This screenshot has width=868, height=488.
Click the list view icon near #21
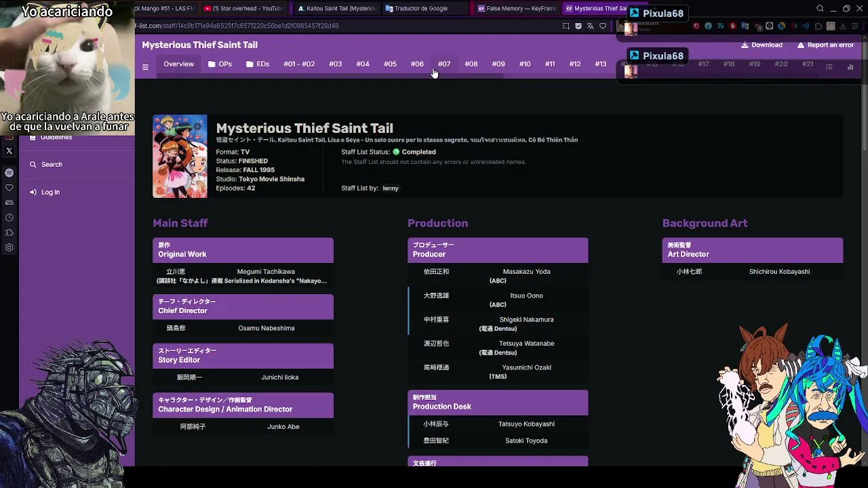(829, 66)
